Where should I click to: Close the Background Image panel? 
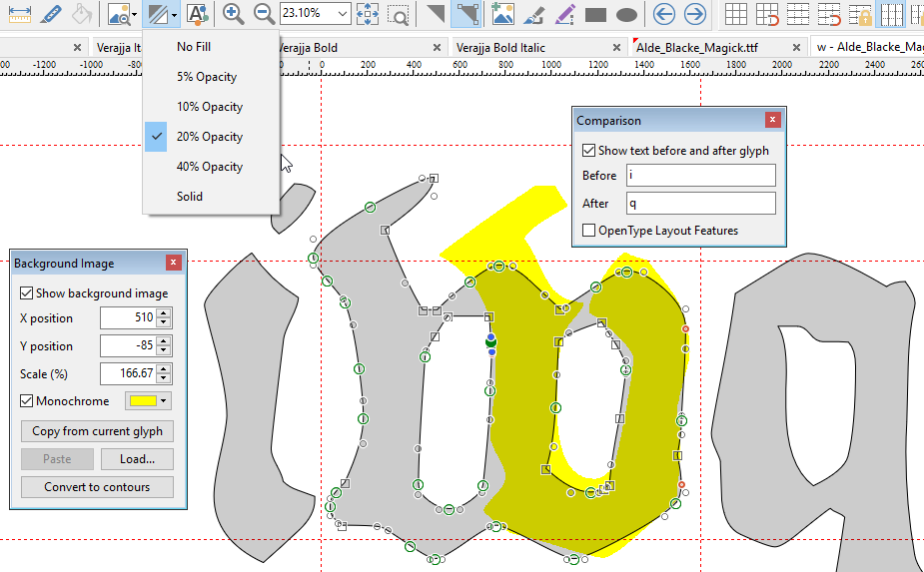[x=173, y=263]
